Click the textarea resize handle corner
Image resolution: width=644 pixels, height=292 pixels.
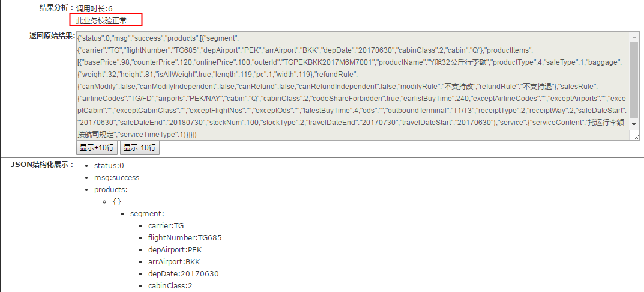[x=635, y=137]
